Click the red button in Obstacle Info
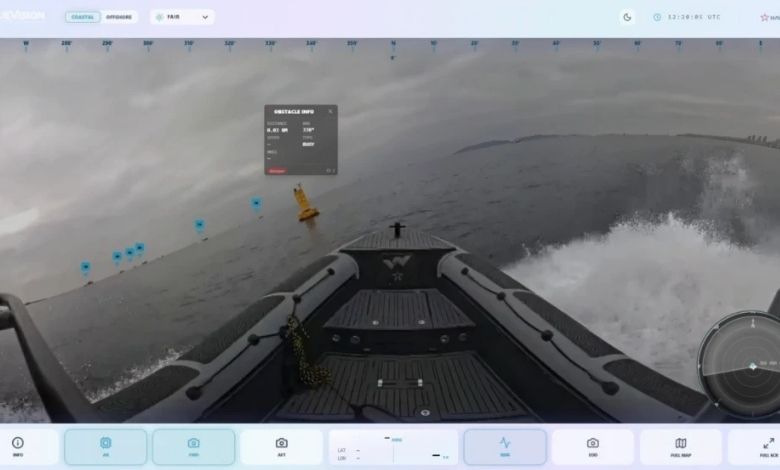The width and height of the screenshot is (780, 470). pos(277,171)
